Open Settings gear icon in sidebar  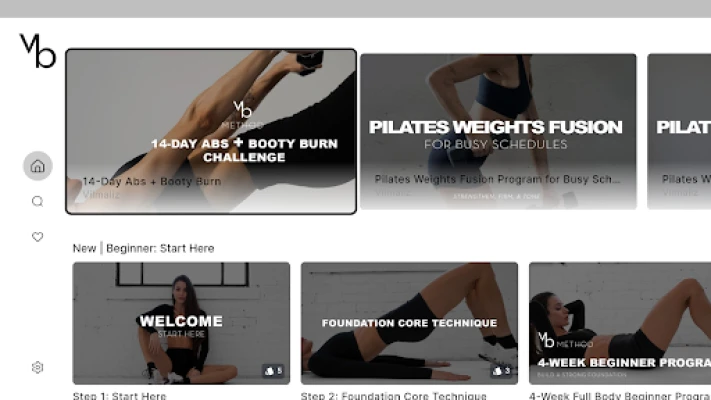tap(38, 367)
